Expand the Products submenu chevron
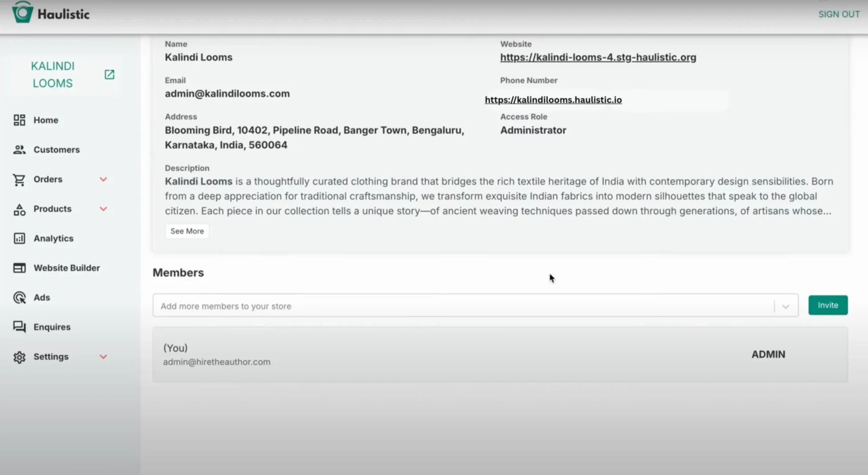The width and height of the screenshot is (868, 475). 103,209
